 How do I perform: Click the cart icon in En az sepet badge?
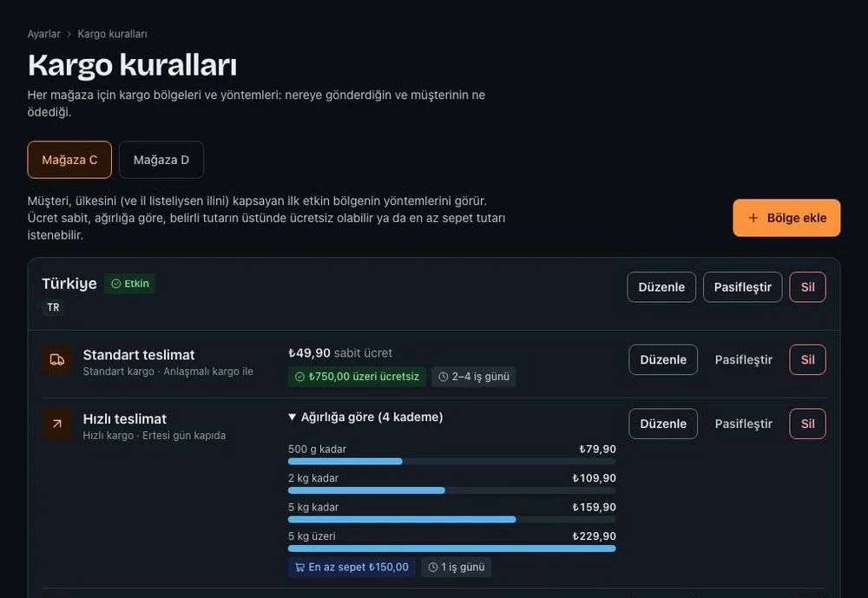coord(299,567)
